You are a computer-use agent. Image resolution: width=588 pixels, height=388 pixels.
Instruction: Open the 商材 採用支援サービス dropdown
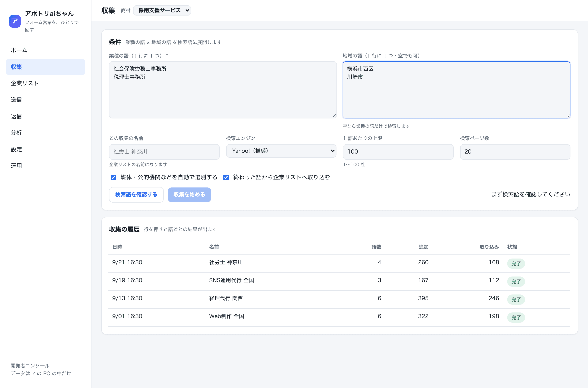pos(162,10)
